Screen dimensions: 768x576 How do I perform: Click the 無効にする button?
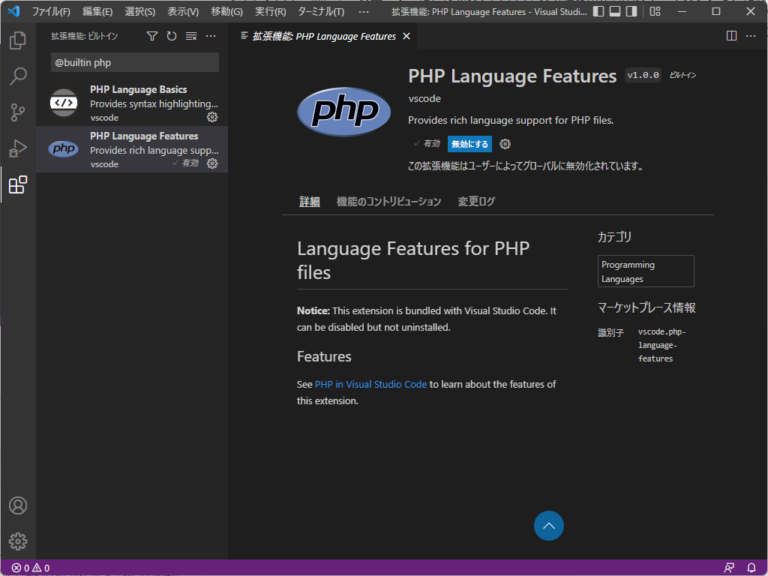tap(470, 144)
